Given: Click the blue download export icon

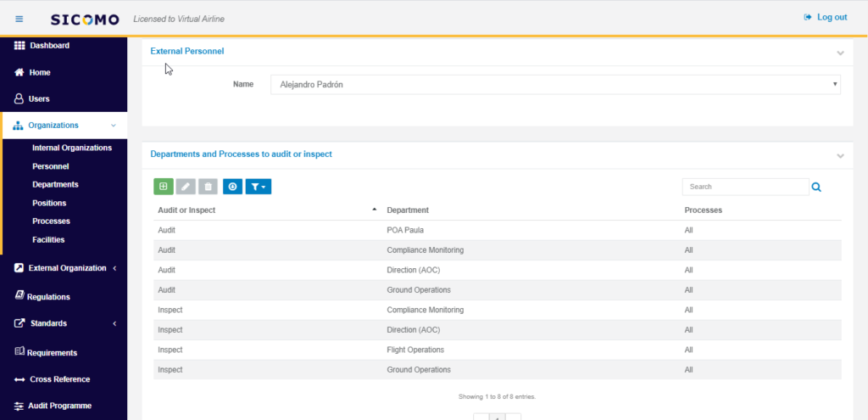Looking at the screenshot, I should (x=232, y=187).
